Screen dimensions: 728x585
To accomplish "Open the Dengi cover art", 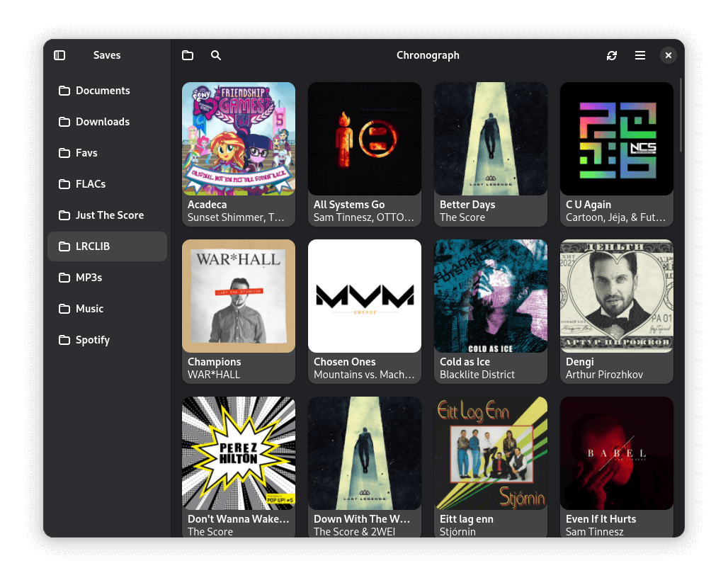I will click(617, 296).
